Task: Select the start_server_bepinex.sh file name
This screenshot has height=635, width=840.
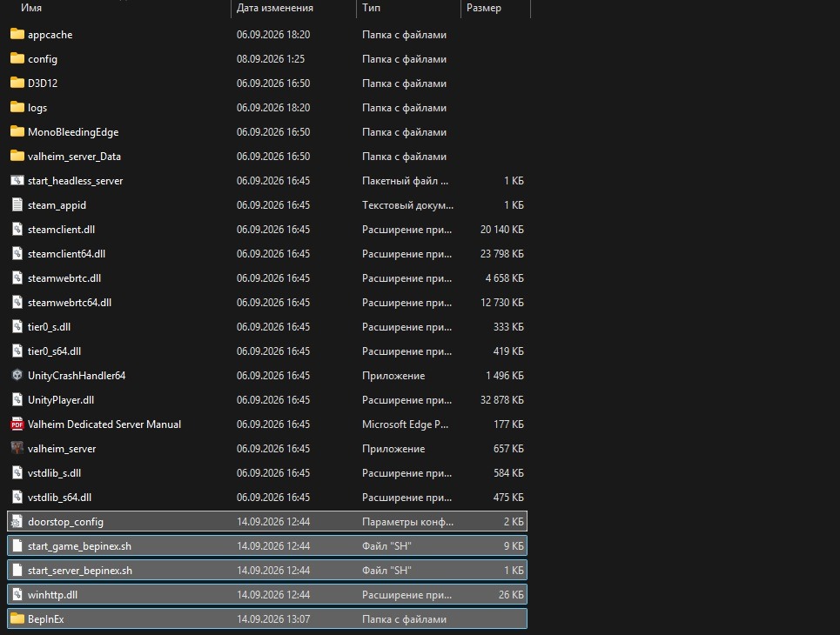Action: 80,571
